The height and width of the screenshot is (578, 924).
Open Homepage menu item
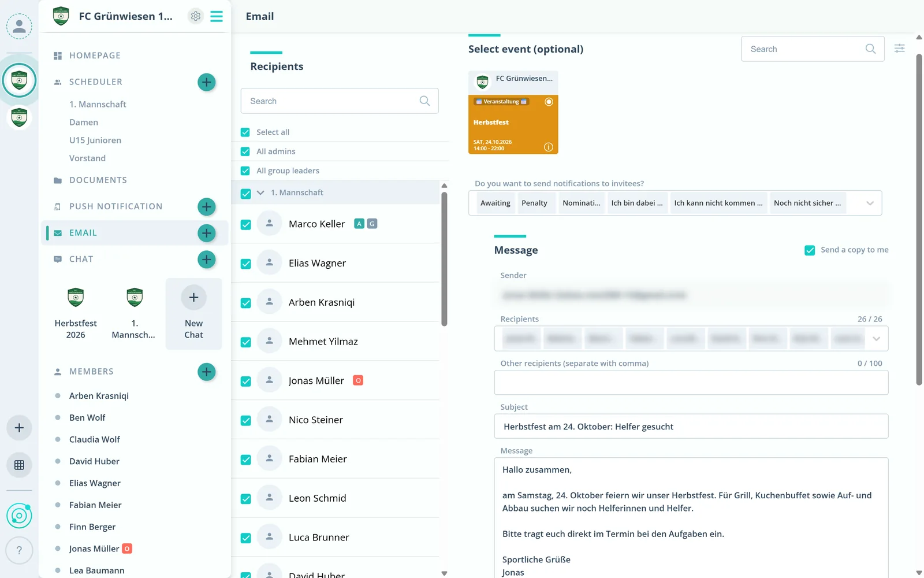pyautogui.click(x=95, y=55)
